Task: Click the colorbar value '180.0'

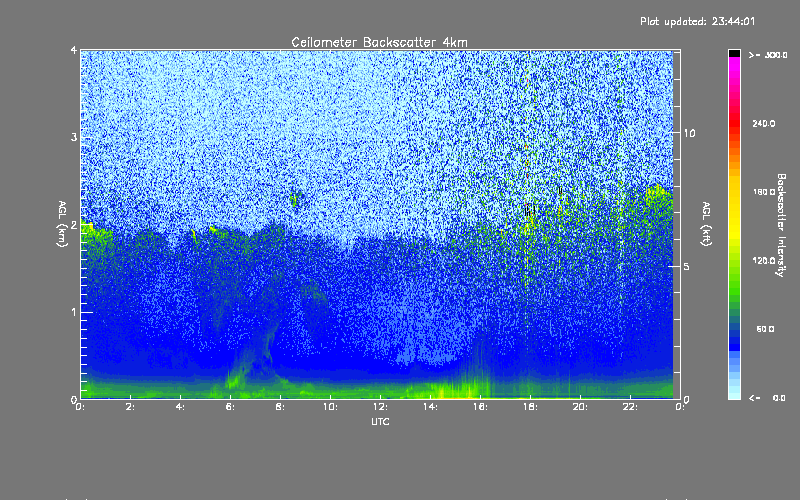Action: click(764, 192)
